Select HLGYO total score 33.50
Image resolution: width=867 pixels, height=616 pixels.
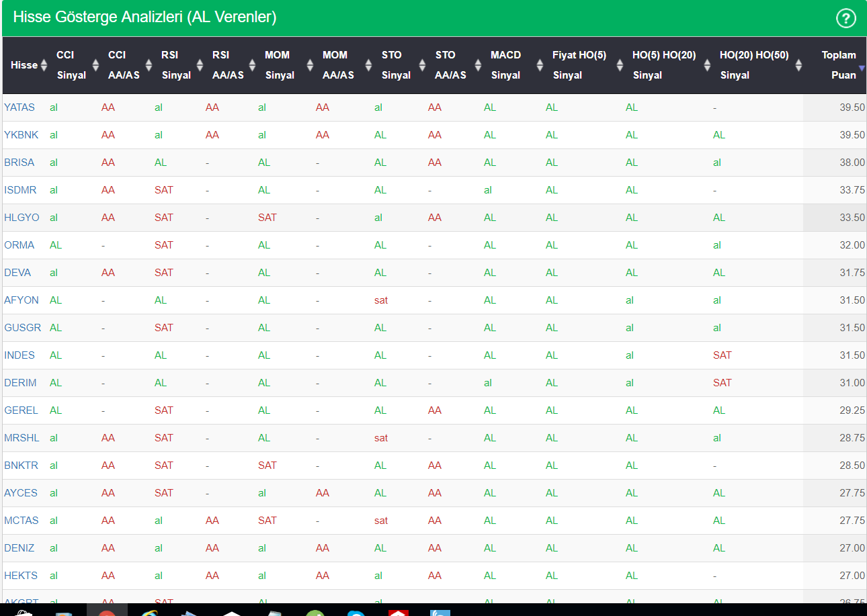pyautogui.click(x=852, y=218)
